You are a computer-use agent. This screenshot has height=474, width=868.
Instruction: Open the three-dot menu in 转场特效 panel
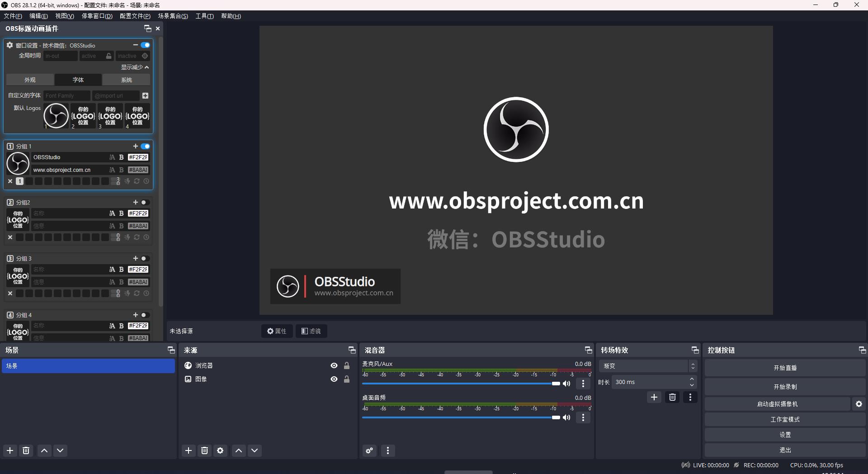690,397
